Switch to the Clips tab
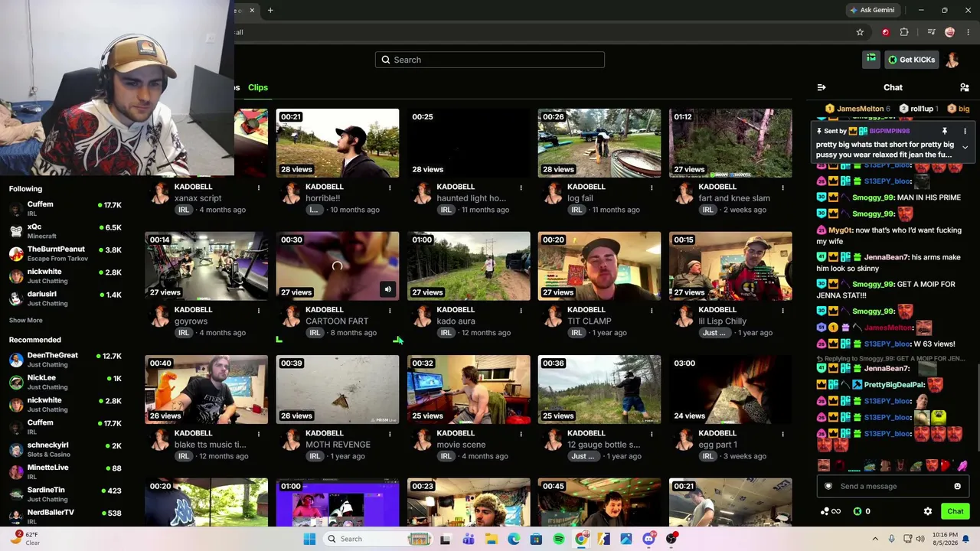This screenshot has width=980, height=551. (x=258, y=87)
